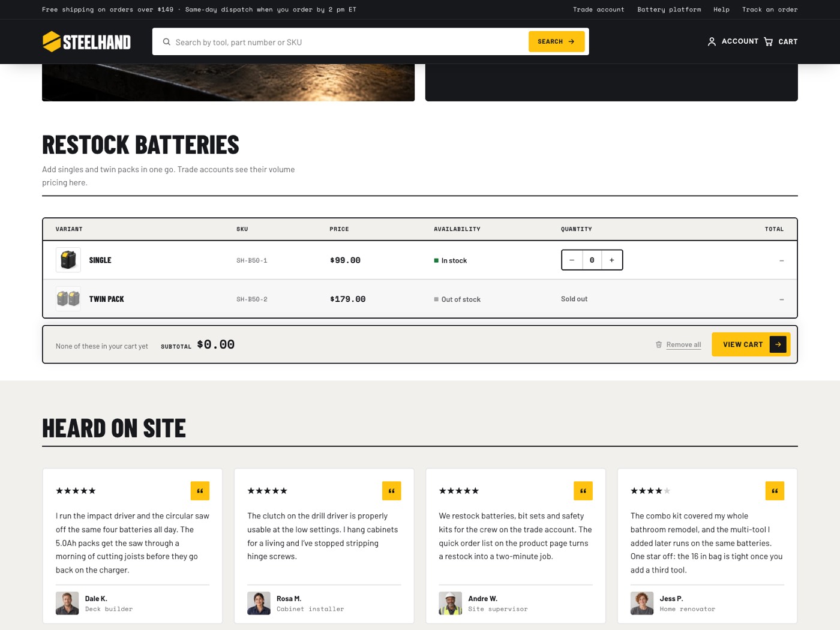840x630 pixels.
Task: Click the arrow icon on View Cart
Action: (778, 344)
